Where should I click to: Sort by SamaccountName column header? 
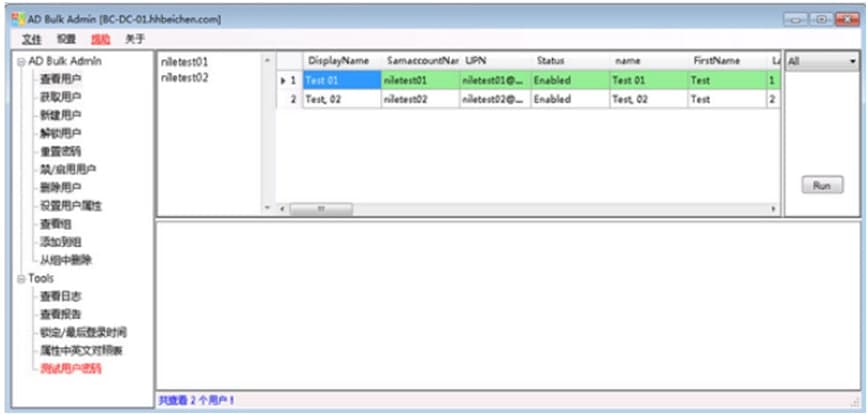click(x=421, y=61)
